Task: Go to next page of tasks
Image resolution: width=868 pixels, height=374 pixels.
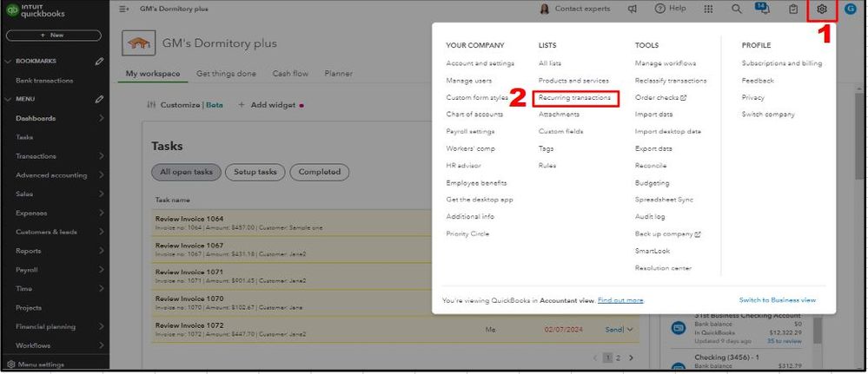Action: click(632, 358)
